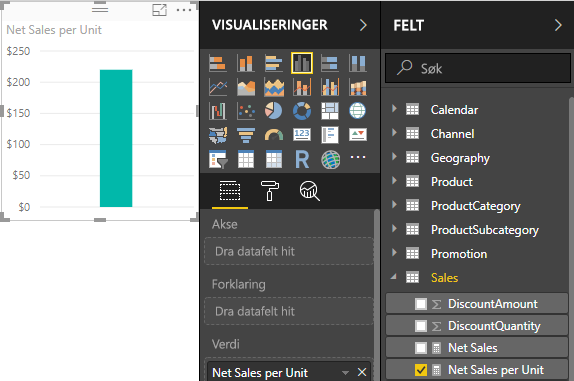Open the Analytics magnifier tab
The image size is (574, 381).
tap(309, 190)
